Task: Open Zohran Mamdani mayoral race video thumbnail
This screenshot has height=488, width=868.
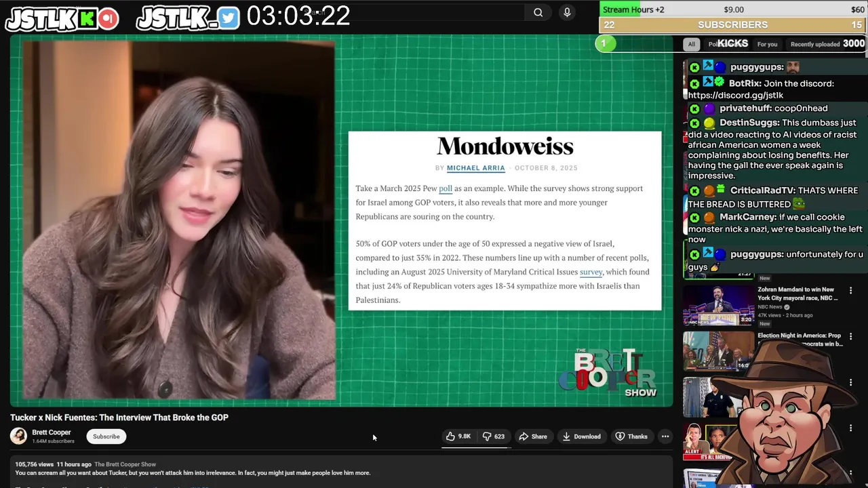Action: point(718,305)
